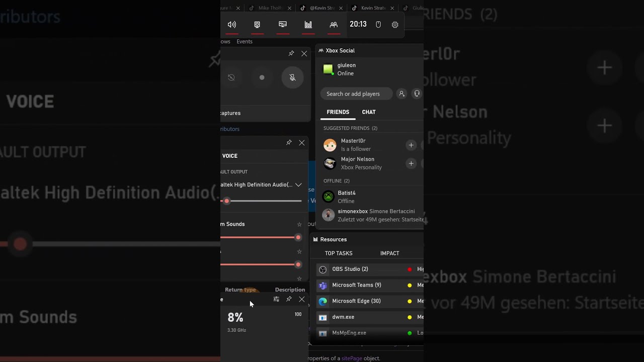Open the Audio widget from the Game Bar

(232, 25)
